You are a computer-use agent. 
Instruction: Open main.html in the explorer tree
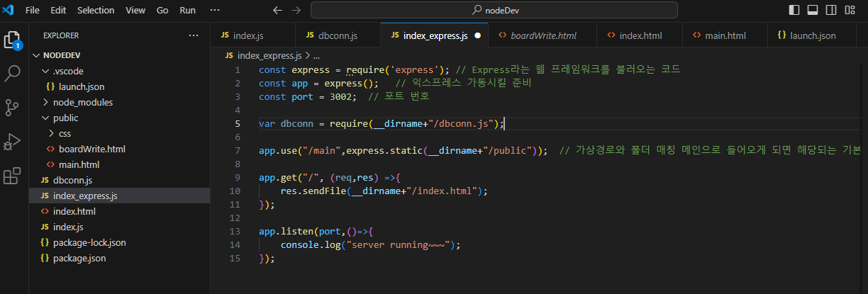(120, 164)
